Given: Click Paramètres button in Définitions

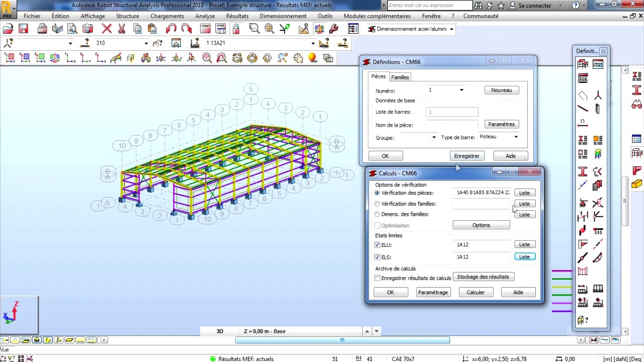Looking at the screenshot, I should click(x=502, y=124).
